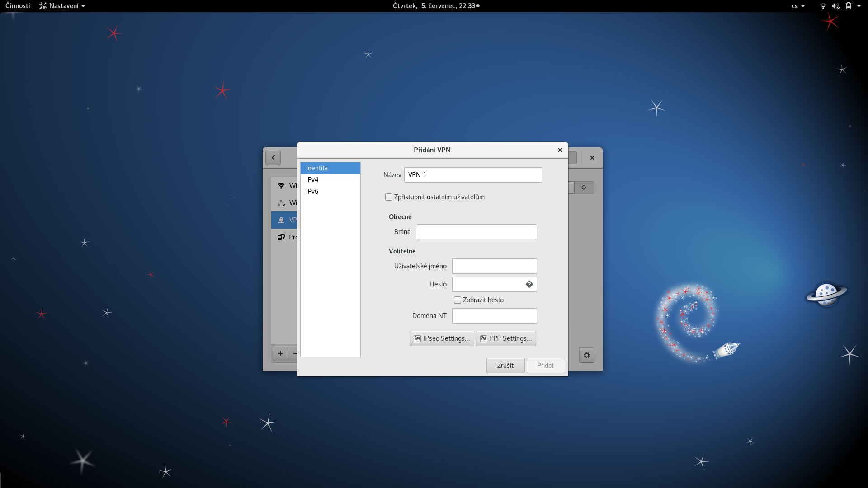Open PPP Settings

506,338
